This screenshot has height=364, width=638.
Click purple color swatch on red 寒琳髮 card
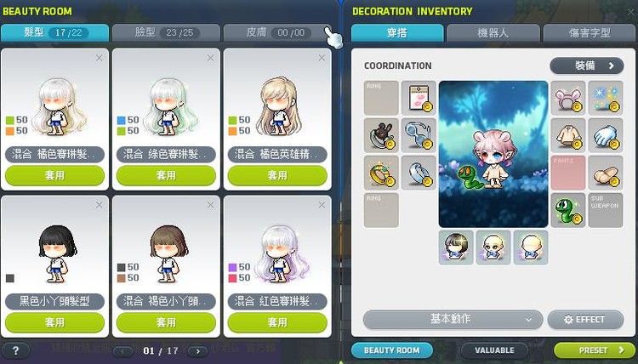[x=232, y=267]
